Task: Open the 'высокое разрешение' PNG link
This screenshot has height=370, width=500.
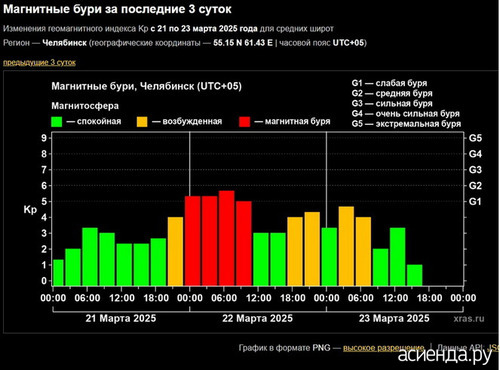Action: 383,348
